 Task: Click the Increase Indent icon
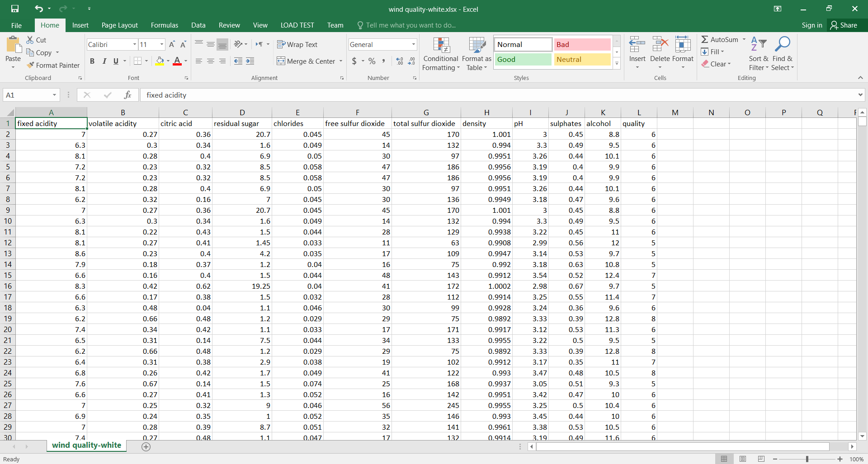click(x=250, y=61)
